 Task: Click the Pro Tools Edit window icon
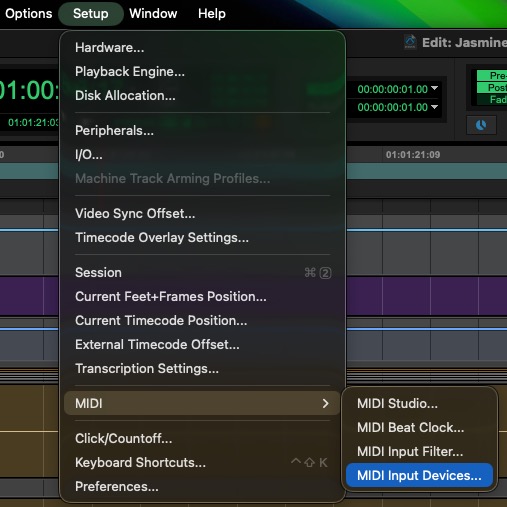[x=410, y=42]
